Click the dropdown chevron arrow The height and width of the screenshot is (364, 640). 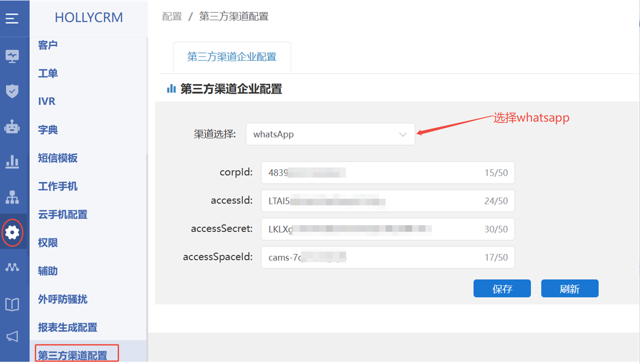(402, 135)
